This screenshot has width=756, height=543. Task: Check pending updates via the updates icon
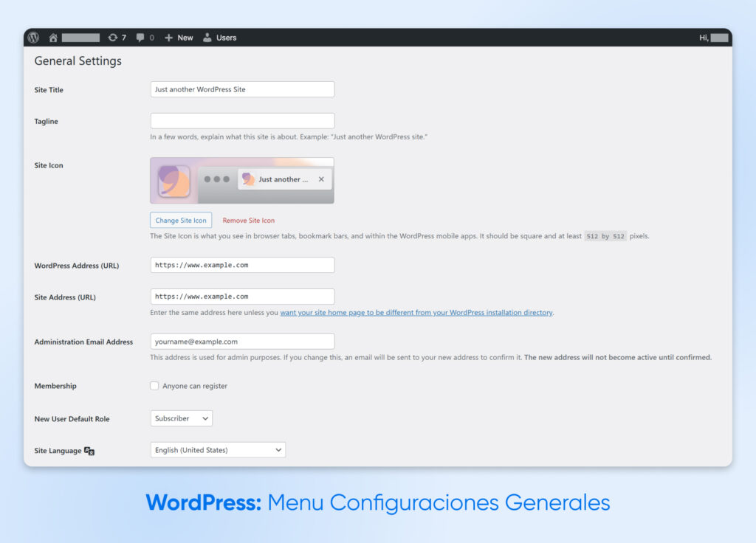113,38
